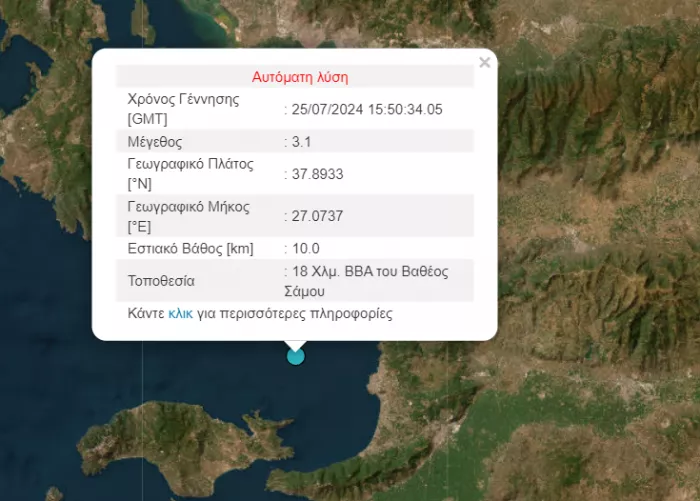Select the origin time value 25/07/2024 15:50:34.05
700x501 pixels.
tap(367, 109)
